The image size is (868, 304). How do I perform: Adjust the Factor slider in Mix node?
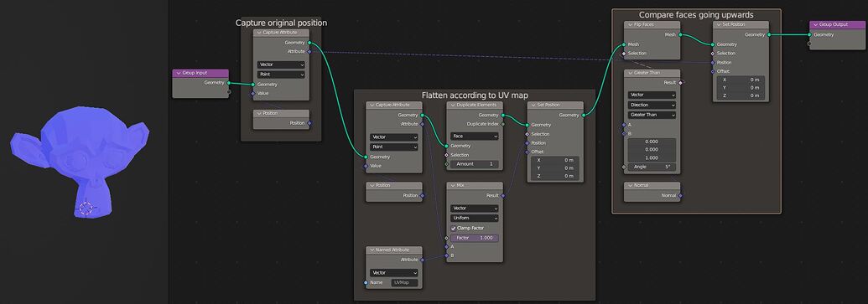(475, 238)
